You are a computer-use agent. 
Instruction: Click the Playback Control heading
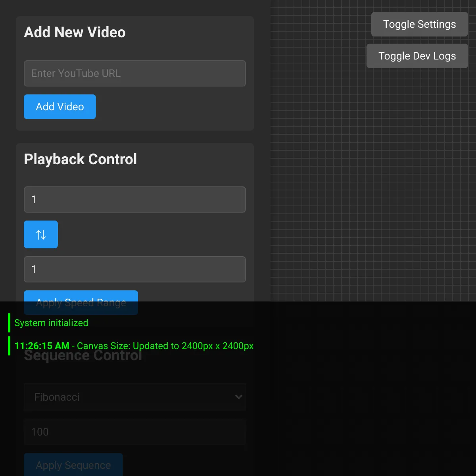tap(80, 159)
